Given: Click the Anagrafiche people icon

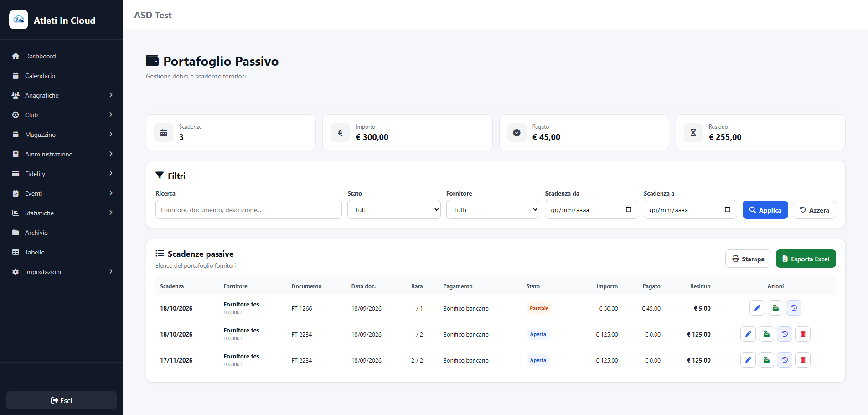Looking at the screenshot, I should point(15,95).
